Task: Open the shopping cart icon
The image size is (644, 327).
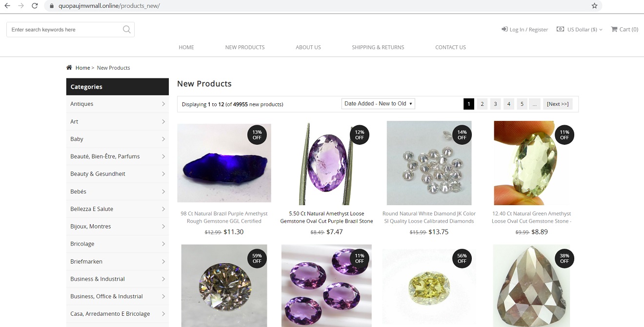Action: tap(614, 29)
